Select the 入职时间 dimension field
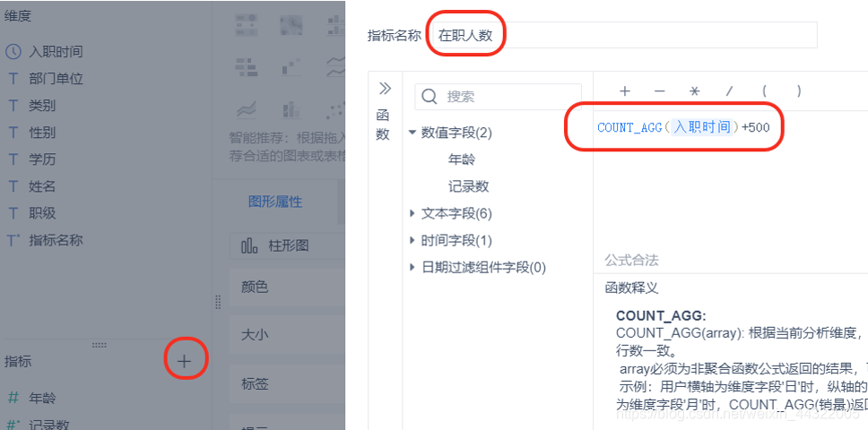Image resolution: width=868 pixels, height=430 pixels. 56,52
